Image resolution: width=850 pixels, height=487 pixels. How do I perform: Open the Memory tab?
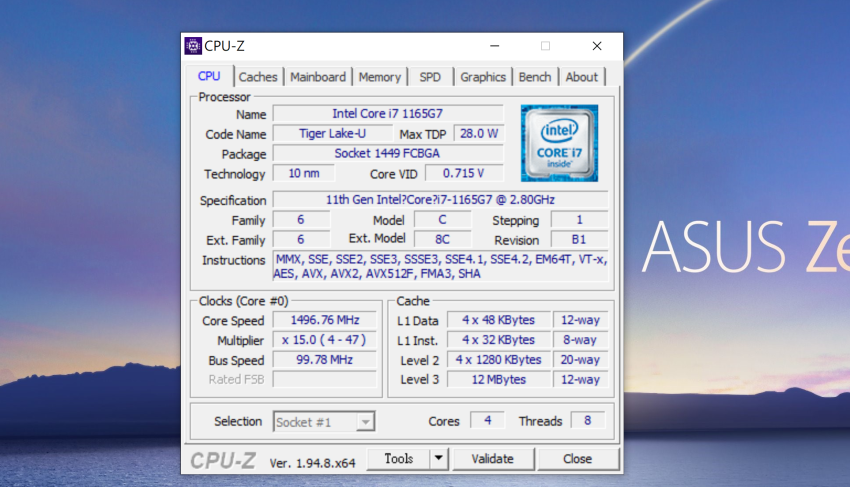[x=379, y=77]
